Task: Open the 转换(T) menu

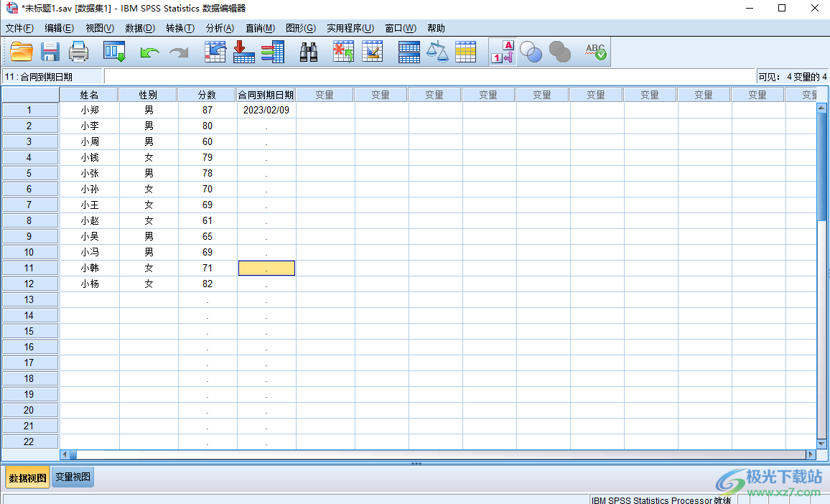Action: coord(180,28)
